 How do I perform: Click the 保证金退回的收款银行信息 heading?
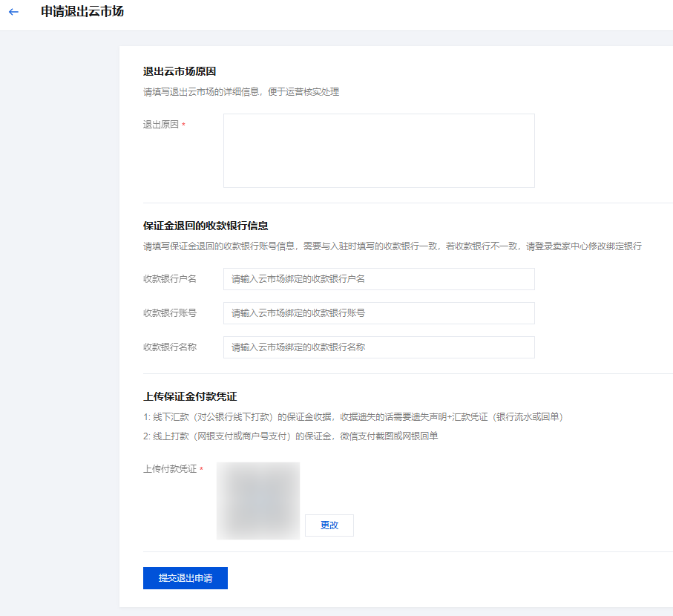(x=206, y=226)
